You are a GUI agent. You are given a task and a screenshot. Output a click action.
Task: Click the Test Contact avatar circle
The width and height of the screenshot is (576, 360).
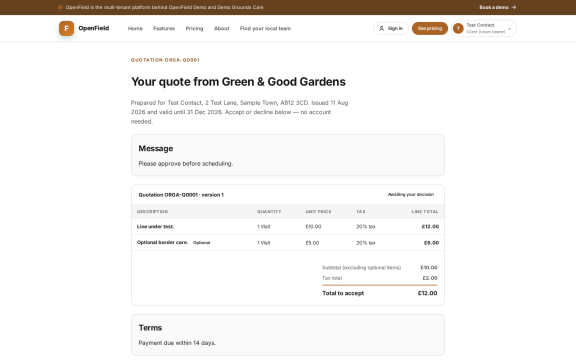tap(458, 28)
